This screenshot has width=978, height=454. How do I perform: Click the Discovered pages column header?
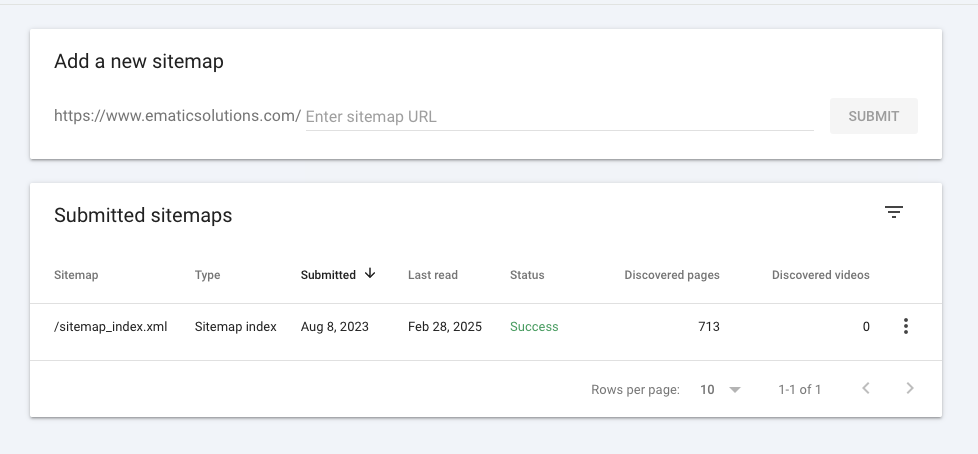click(x=671, y=275)
